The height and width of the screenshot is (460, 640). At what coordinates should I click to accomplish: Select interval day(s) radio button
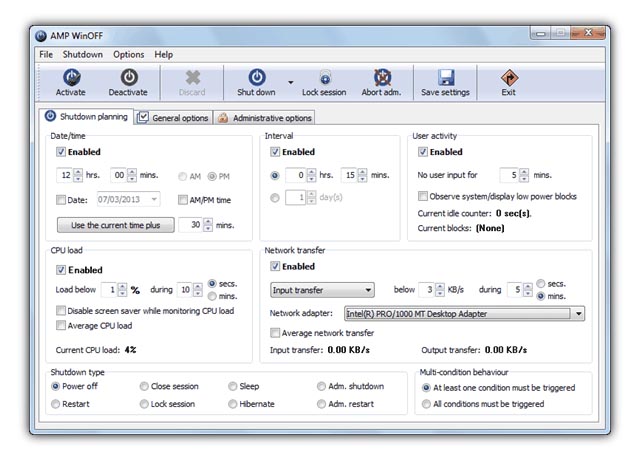275,198
